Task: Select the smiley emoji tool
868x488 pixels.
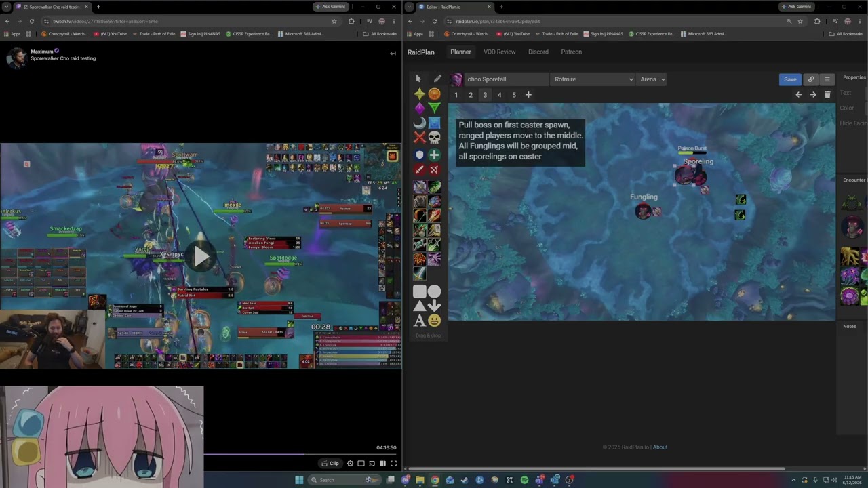Action: (435, 321)
